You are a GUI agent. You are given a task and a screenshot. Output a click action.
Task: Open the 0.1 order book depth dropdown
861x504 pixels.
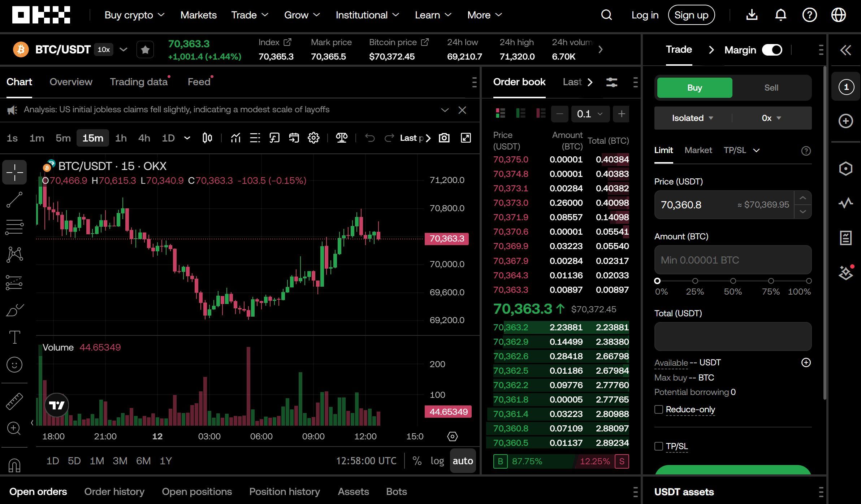point(590,114)
